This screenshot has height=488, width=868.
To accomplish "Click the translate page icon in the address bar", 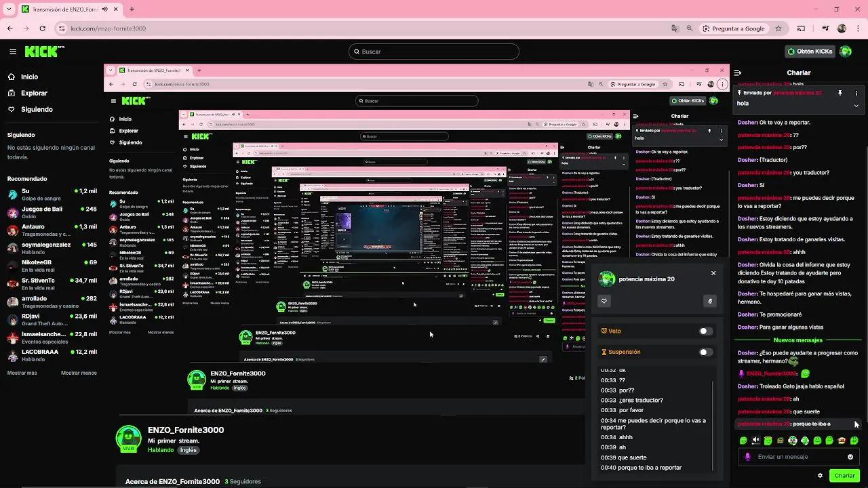I will coord(675,28).
